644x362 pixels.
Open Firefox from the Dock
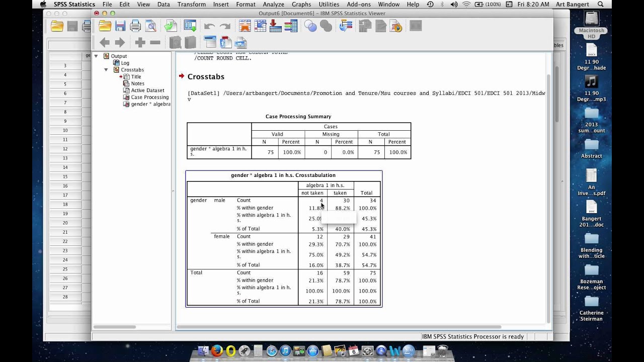(217, 351)
